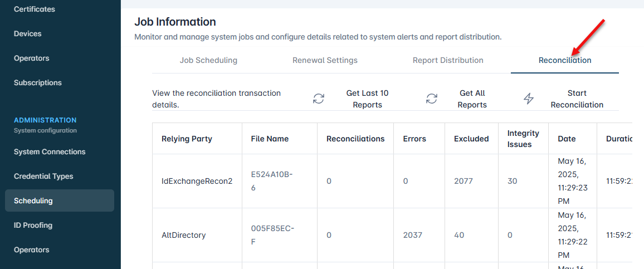
Task: Open Credential Types in the sidebar
Action: [43, 176]
